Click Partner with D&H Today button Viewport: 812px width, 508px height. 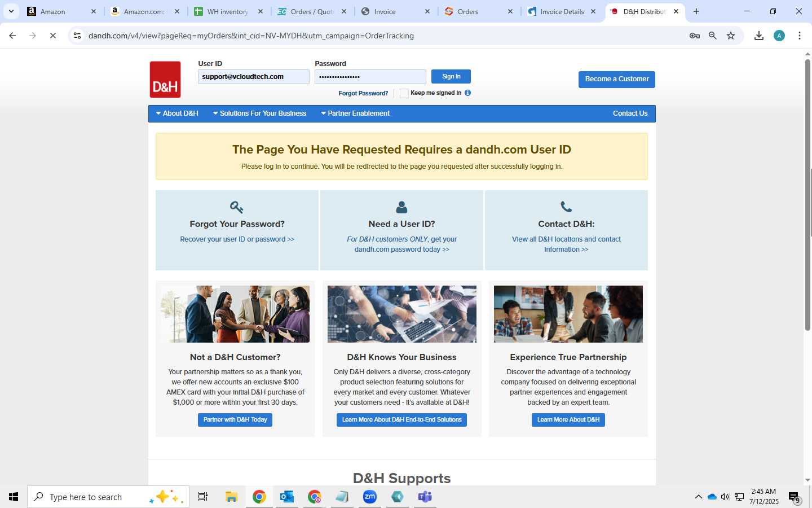[235, 420]
